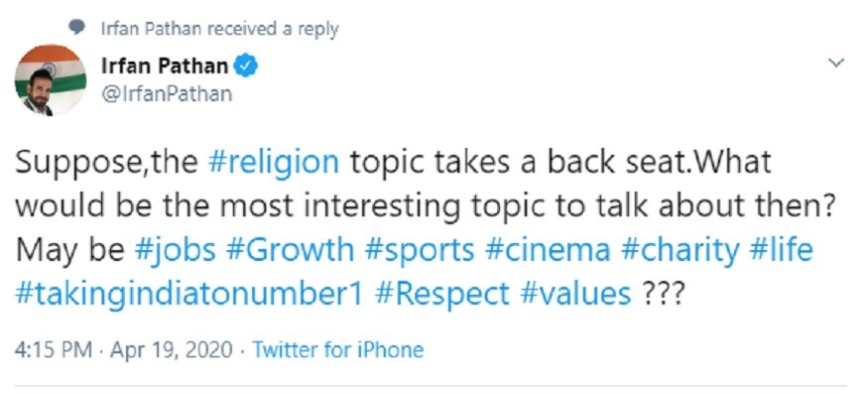This screenshot has width=868, height=394.
Task: Open the #charity hashtag
Action: click(x=680, y=250)
